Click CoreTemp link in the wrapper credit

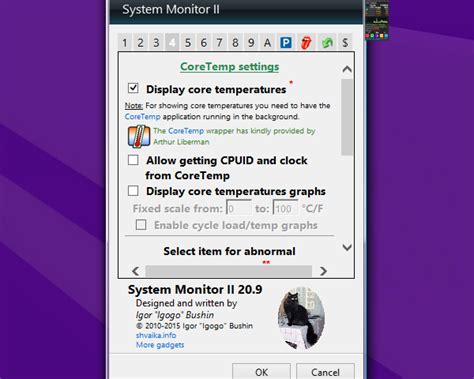[186, 131]
